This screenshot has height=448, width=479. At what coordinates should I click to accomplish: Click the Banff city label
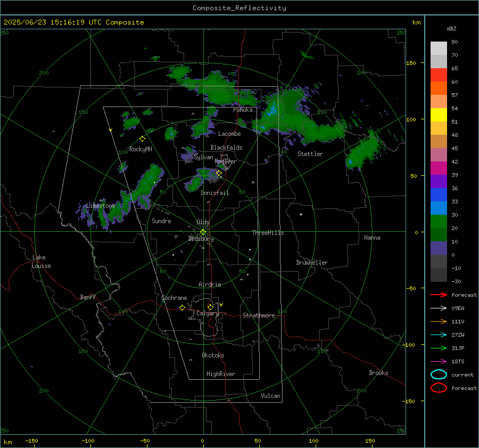pos(88,297)
